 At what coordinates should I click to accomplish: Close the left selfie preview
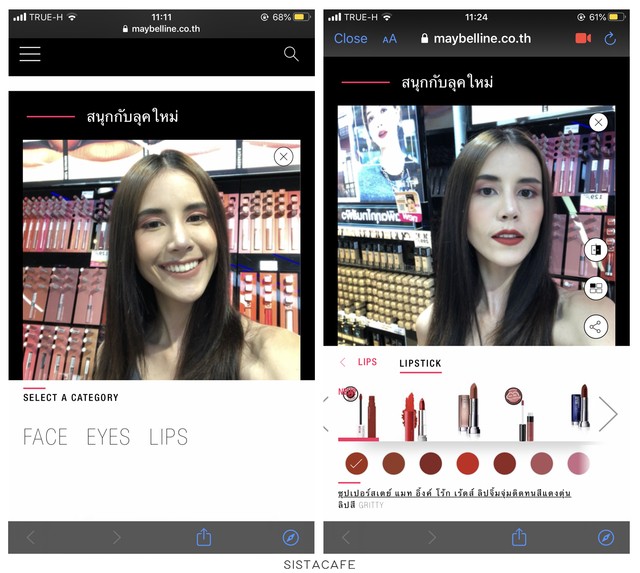coord(284,156)
